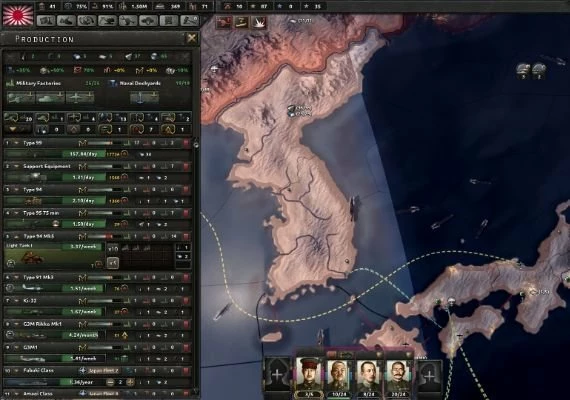This screenshot has height=400, width=570.
Task: Expand the Type 95 75 mm line arrow
Action: point(16,213)
